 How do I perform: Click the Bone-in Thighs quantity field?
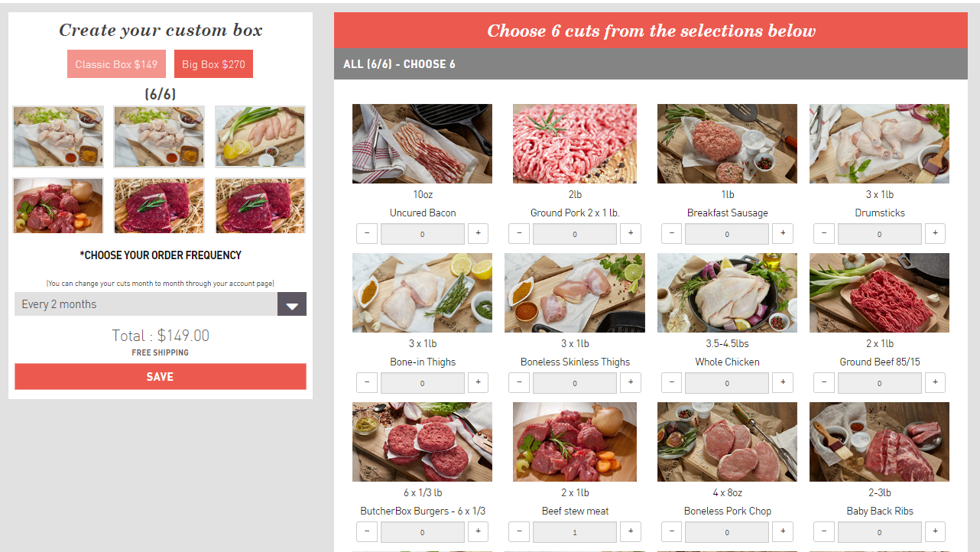(x=423, y=383)
